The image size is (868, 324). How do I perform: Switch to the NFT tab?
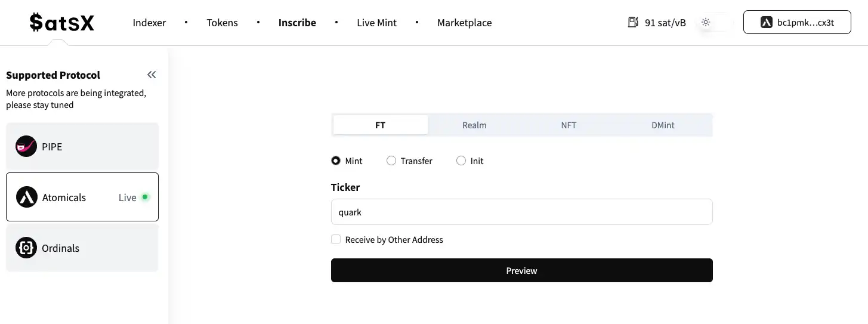569,125
